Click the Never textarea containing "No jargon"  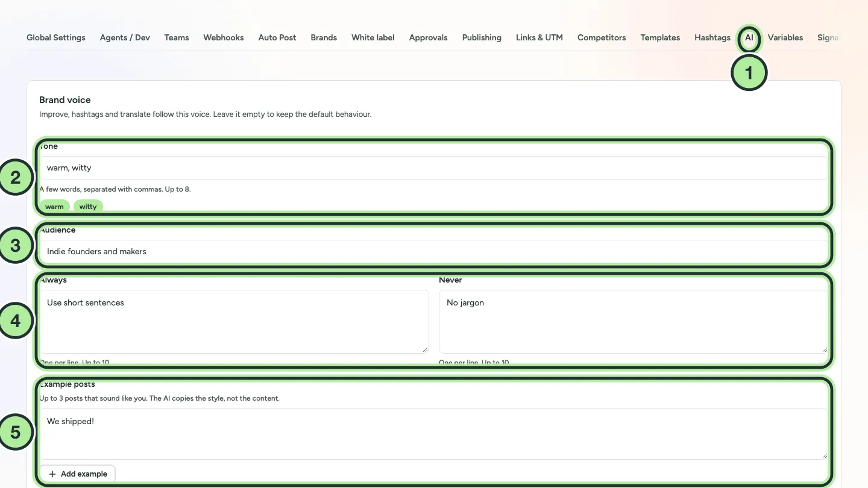click(x=634, y=322)
